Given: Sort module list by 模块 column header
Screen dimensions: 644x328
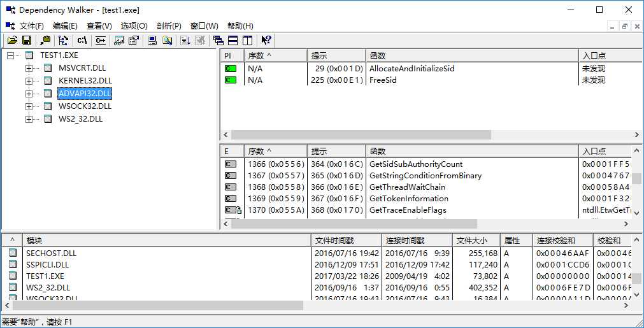Looking at the screenshot, I should coord(167,240).
